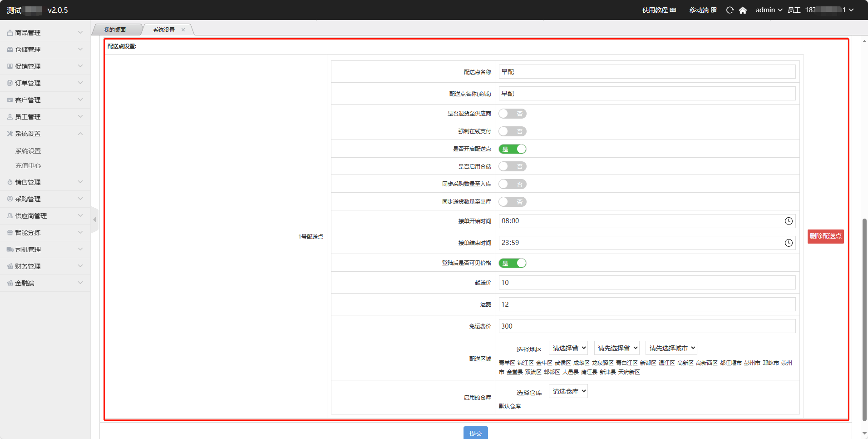This screenshot has height=439, width=868.
Task: Click the 移动端 QR code icon
Action: [x=714, y=10]
